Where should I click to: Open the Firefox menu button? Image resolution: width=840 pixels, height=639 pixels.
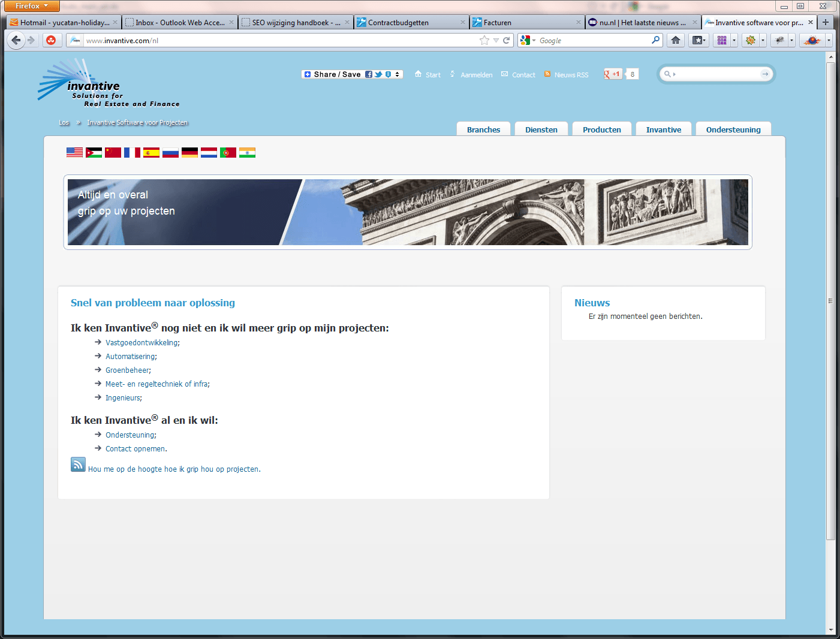[x=31, y=5]
